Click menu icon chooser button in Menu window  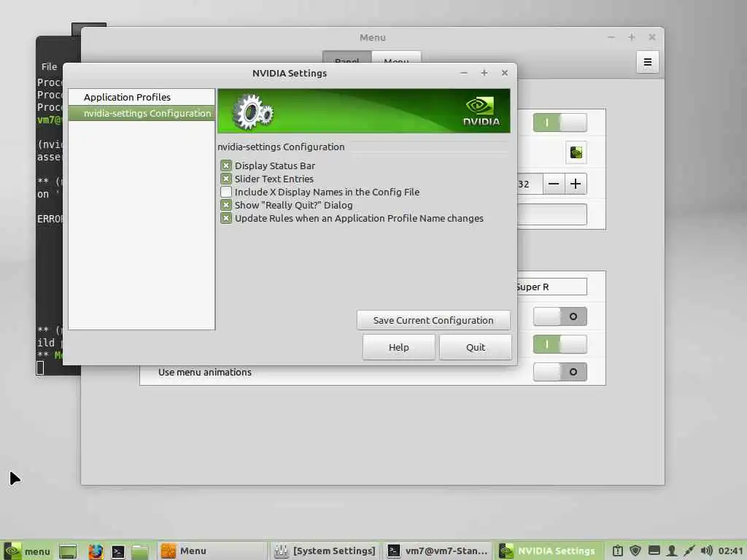576,153
